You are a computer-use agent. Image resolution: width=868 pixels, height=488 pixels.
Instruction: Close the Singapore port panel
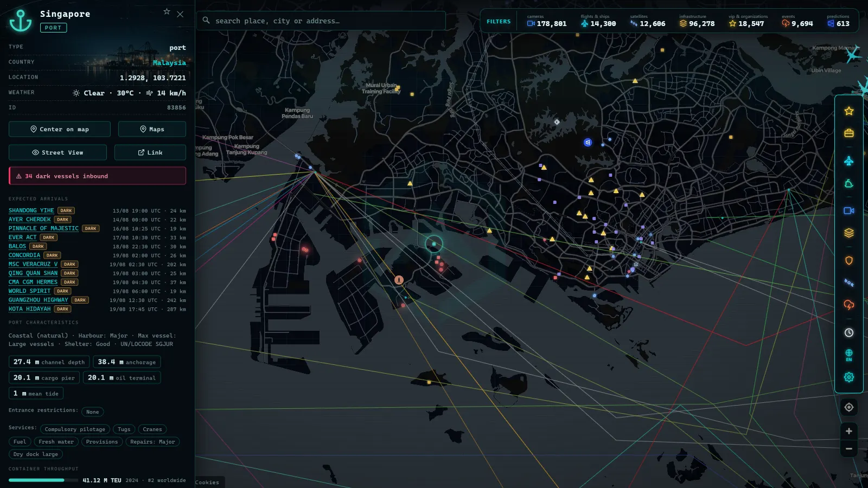pyautogui.click(x=180, y=14)
